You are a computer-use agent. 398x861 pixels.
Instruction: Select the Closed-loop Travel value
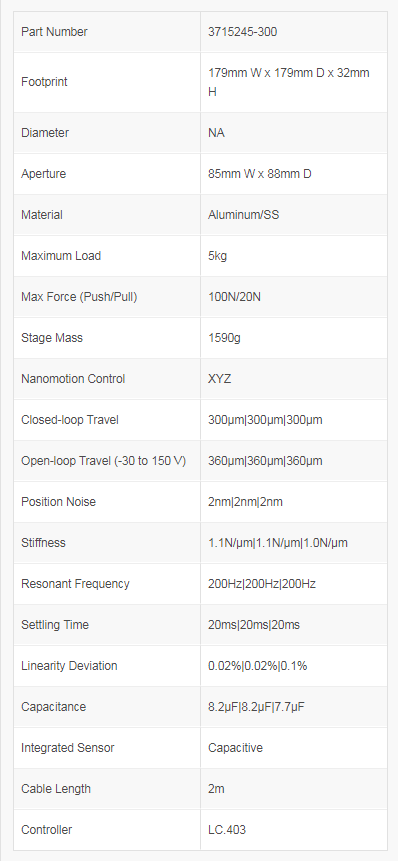pyautogui.click(x=265, y=420)
